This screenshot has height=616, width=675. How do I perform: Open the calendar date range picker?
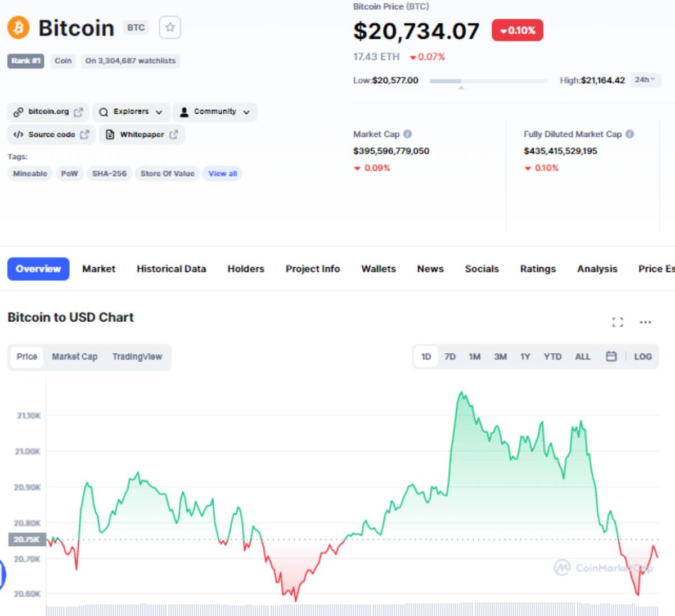(611, 356)
